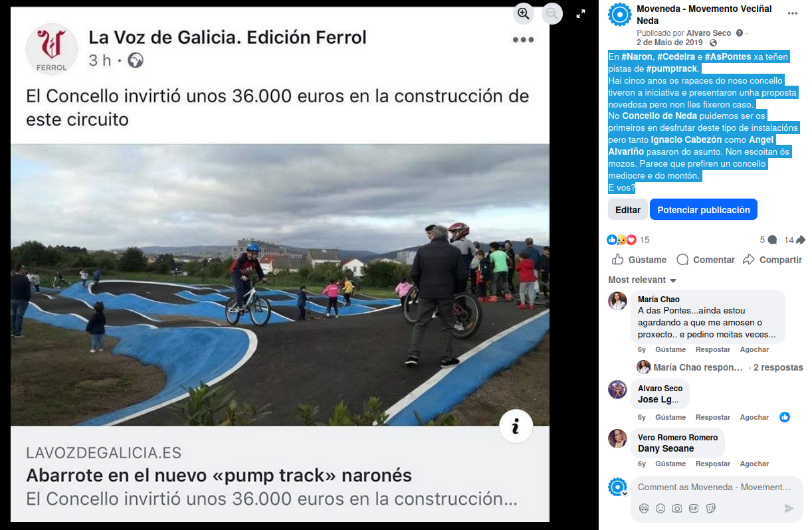
Task: Expand Most relevant comment sorting
Action: [x=643, y=280]
